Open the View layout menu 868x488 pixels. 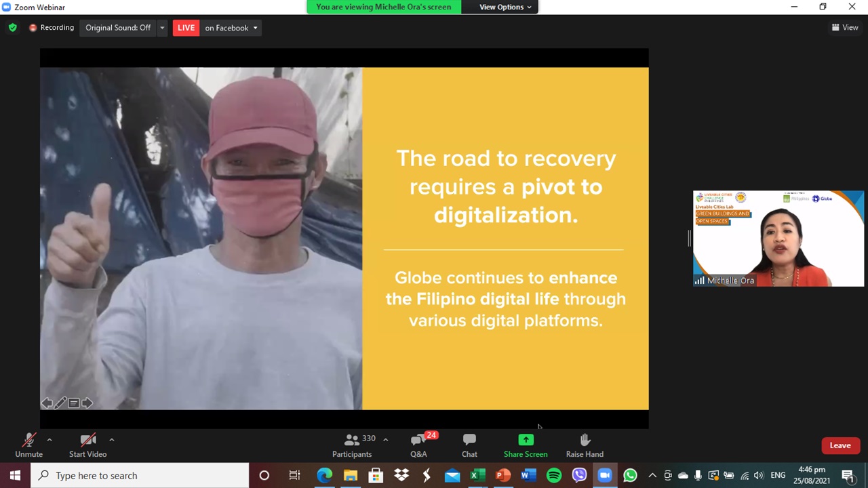[845, 28]
